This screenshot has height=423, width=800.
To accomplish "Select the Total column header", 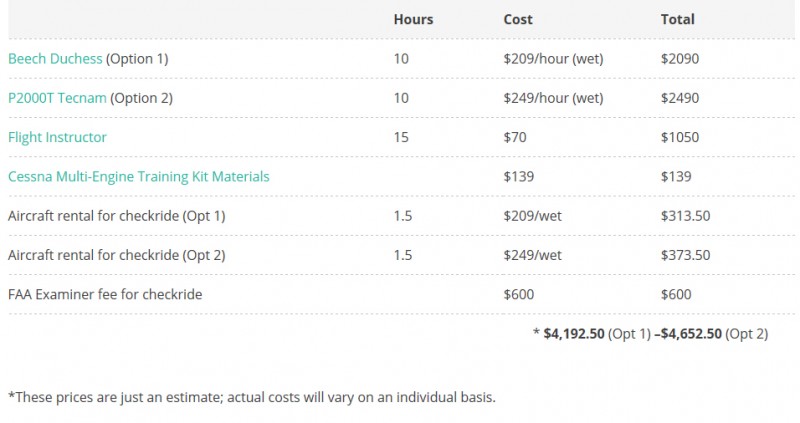I will tap(678, 19).
